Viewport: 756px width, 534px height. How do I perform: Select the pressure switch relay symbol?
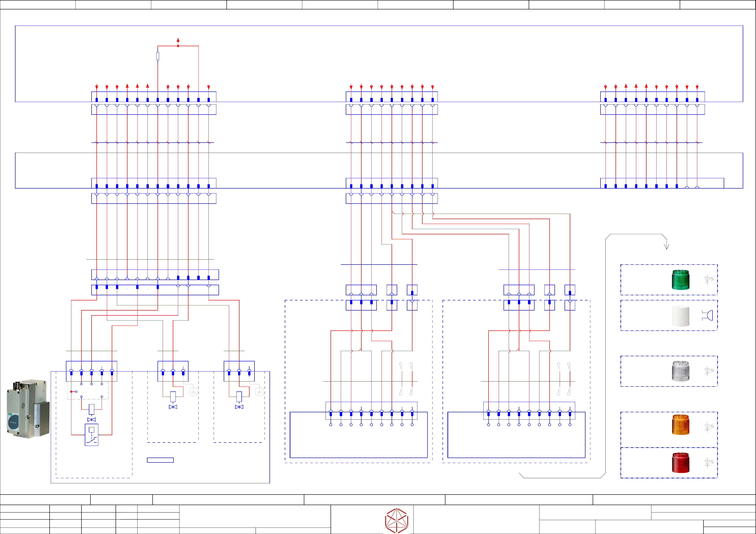pos(92,435)
